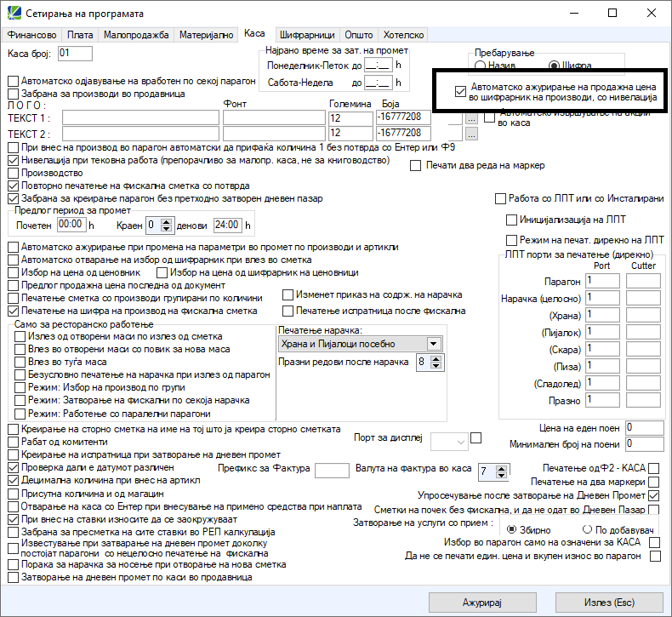Image resolution: width=672 pixels, height=617 pixels.
Task: Enable Затворање на дневен промет по каси
Action: tap(14, 577)
